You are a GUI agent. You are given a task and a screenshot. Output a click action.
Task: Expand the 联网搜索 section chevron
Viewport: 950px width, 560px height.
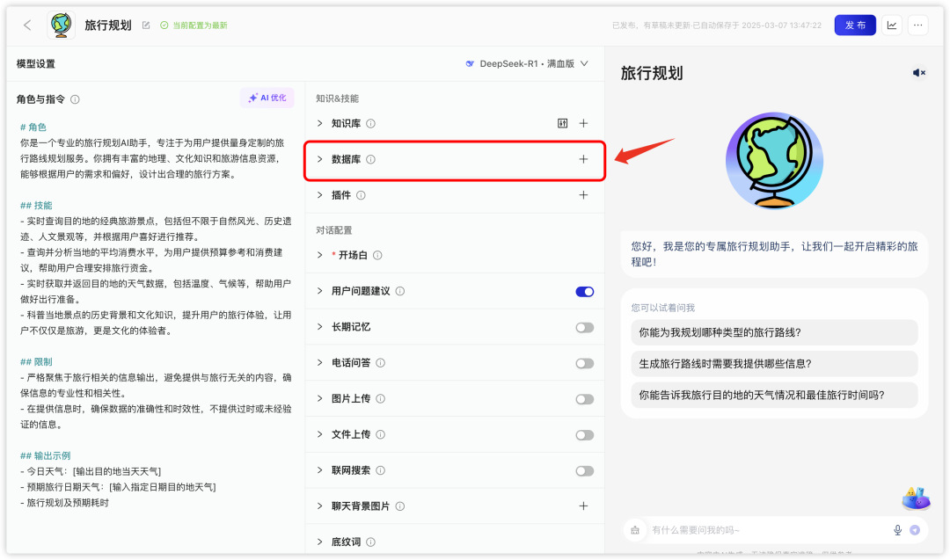point(320,470)
